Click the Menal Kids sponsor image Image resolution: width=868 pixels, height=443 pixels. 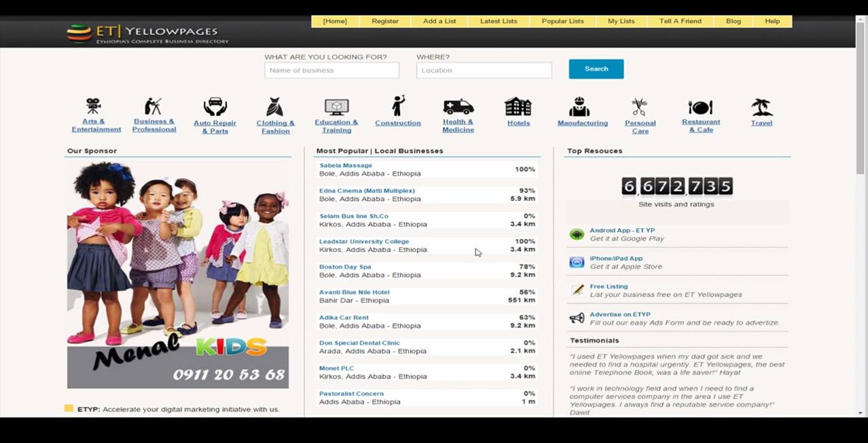178,274
